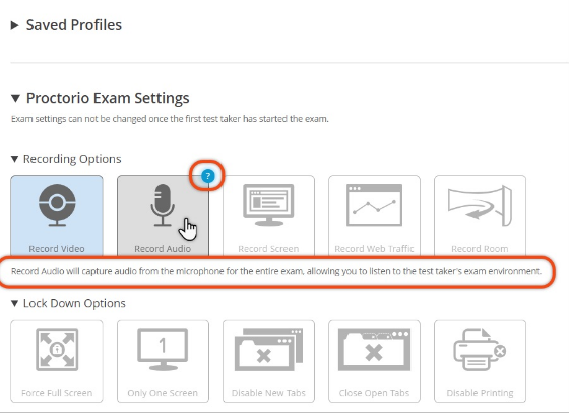Collapse the Recording Options section
The height and width of the screenshot is (413, 569).
(14, 159)
